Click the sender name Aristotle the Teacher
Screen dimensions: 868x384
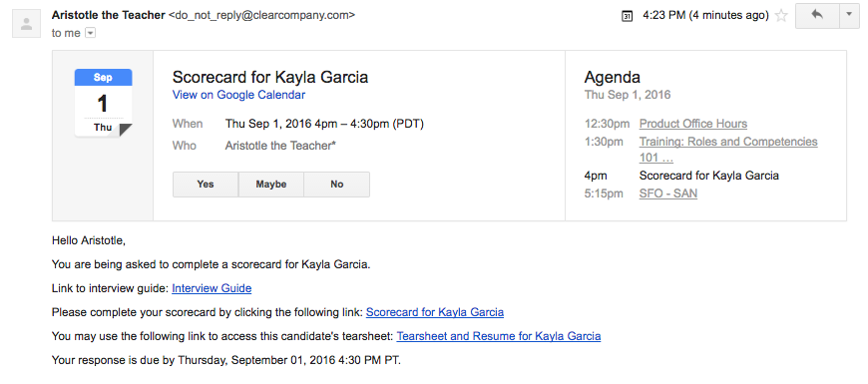[x=108, y=16]
